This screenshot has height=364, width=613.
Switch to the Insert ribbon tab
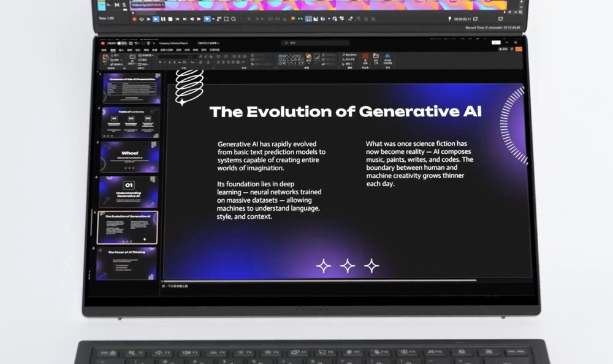[x=121, y=50]
